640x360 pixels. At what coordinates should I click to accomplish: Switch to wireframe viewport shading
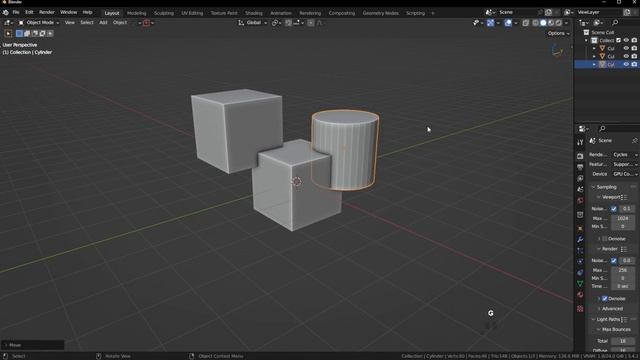click(x=536, y=23)
